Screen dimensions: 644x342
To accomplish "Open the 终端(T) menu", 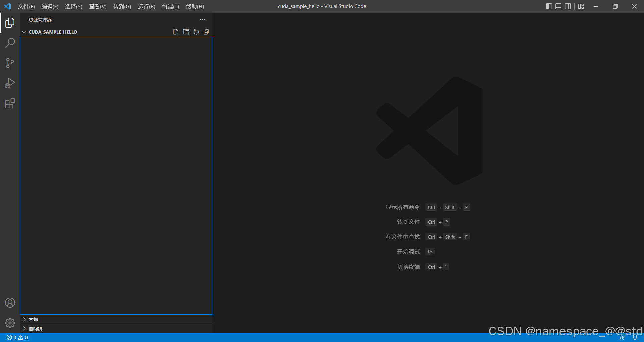I will click(x=170, y=6).
